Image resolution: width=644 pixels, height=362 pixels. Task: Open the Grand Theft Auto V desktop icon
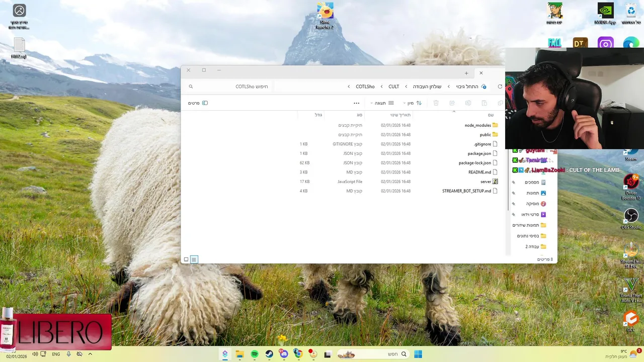click(x=631, y=291)
